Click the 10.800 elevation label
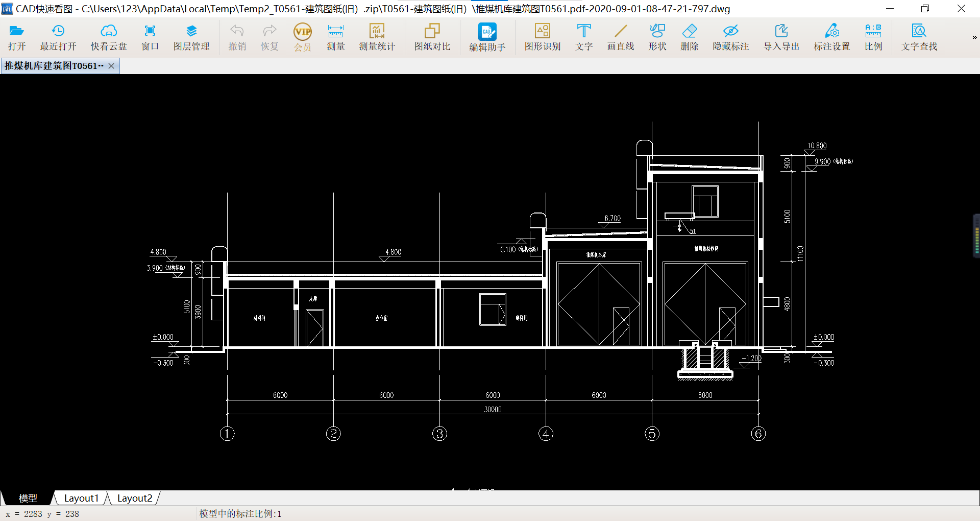 click(x=817, y=146)
